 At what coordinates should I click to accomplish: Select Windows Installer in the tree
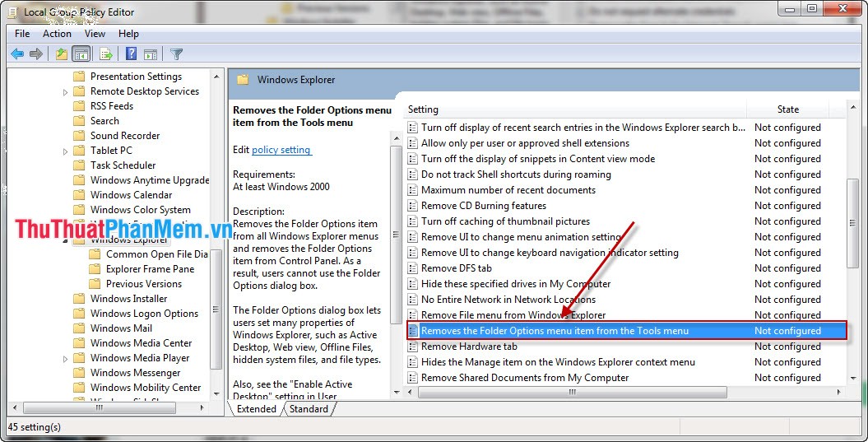click(128, 299)
